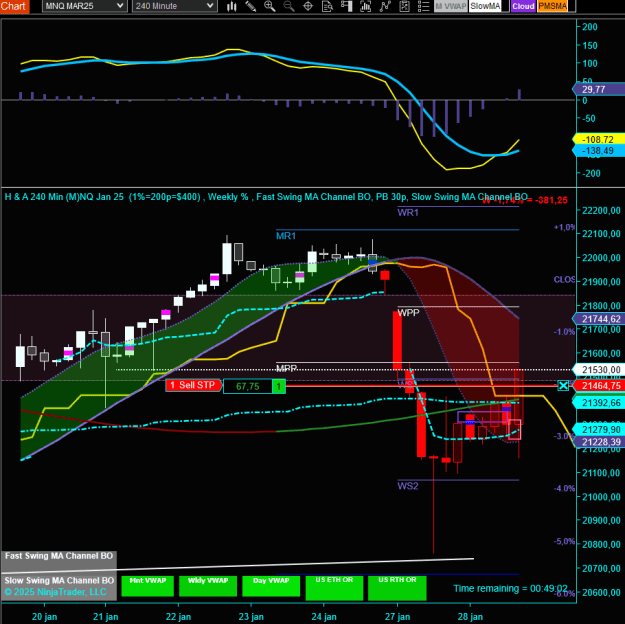Open the Data Series icon
The width and height of the screenshot is (625, 624).
coord(366,6)
